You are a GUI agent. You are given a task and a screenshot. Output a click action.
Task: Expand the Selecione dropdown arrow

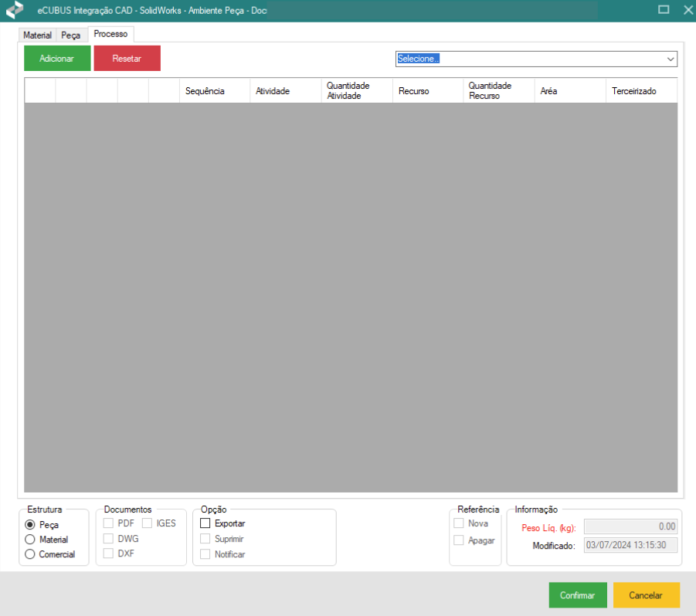pos(670,59)
